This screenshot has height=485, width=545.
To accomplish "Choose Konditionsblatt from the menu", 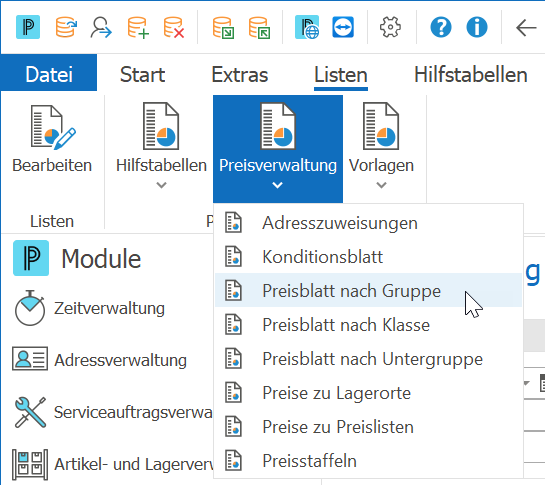I will point(368,257).
